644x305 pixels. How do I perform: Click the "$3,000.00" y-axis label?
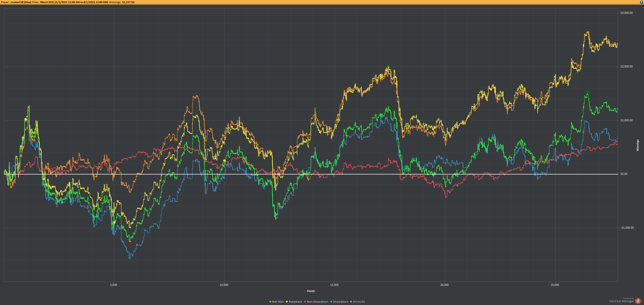pyautogui.click(x=626, y=13)
